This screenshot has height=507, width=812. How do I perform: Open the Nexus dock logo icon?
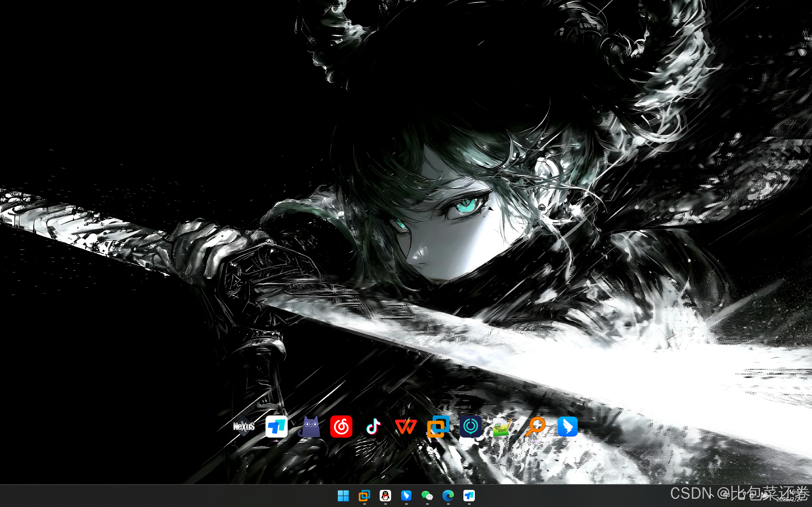(x=244, y=427)
